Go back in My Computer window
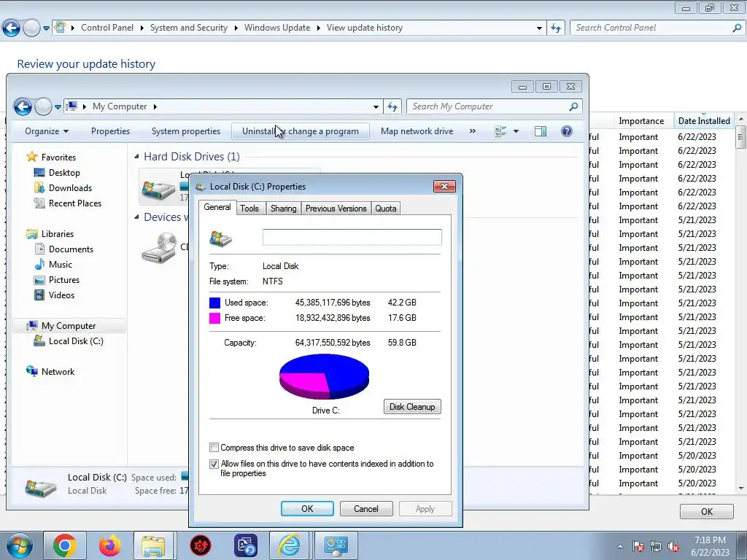 click(x=23, y=106)
